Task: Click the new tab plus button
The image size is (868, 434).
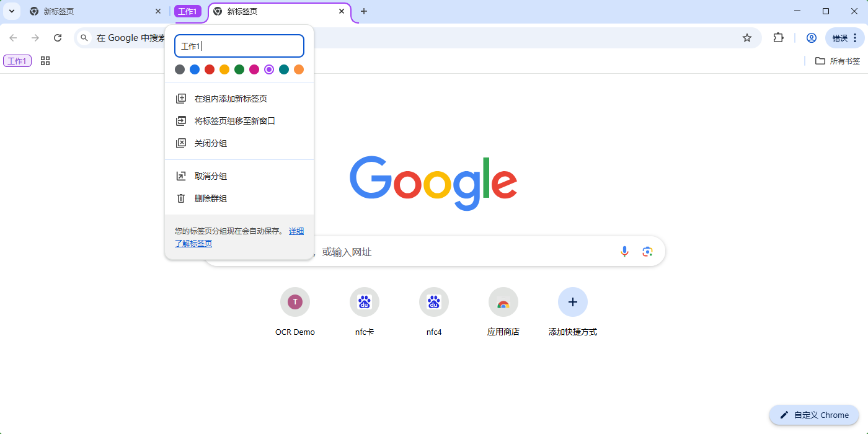Action: [x=364, y=11]
